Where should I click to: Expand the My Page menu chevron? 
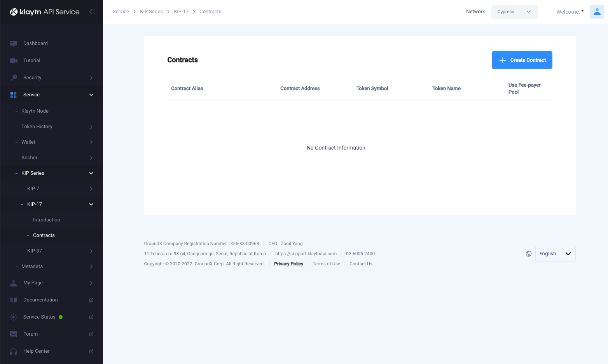[91, 283]
